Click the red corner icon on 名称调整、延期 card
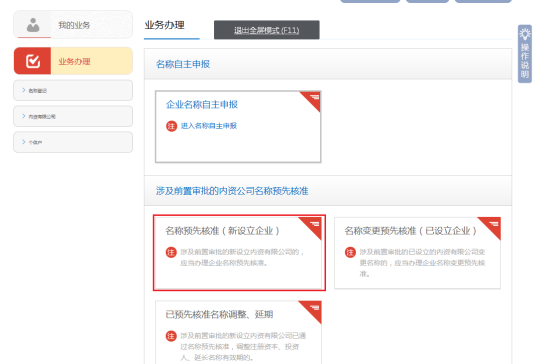This screenshot has width=554, height=364. click(x=311, y=312)
